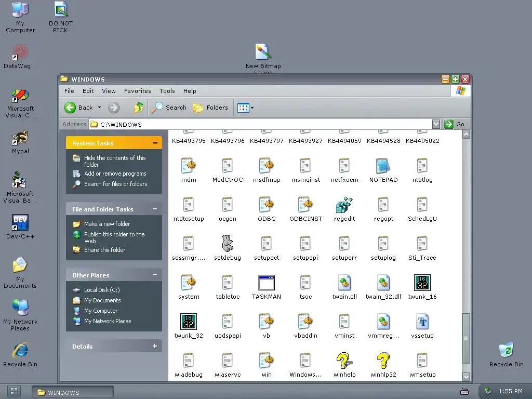532x399 pixels.
Task: Click the Up folder toolbar icon
Action: 138,108
